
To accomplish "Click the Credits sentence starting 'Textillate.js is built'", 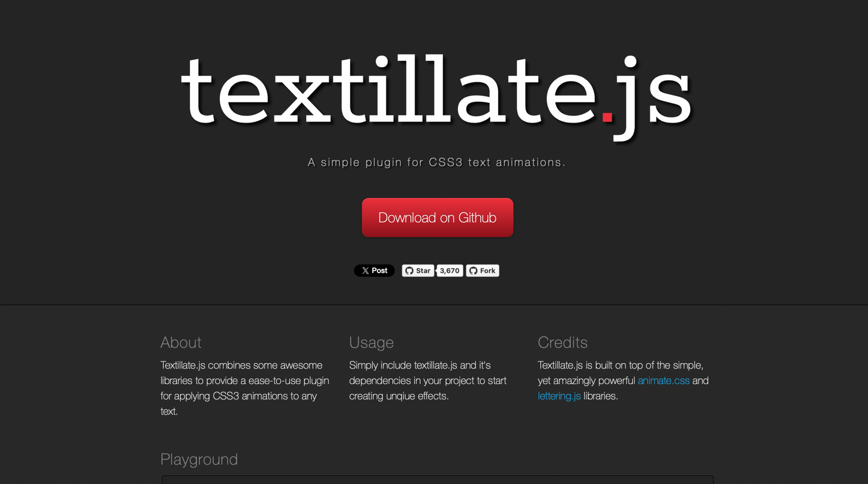I will [x=620, y=365].
